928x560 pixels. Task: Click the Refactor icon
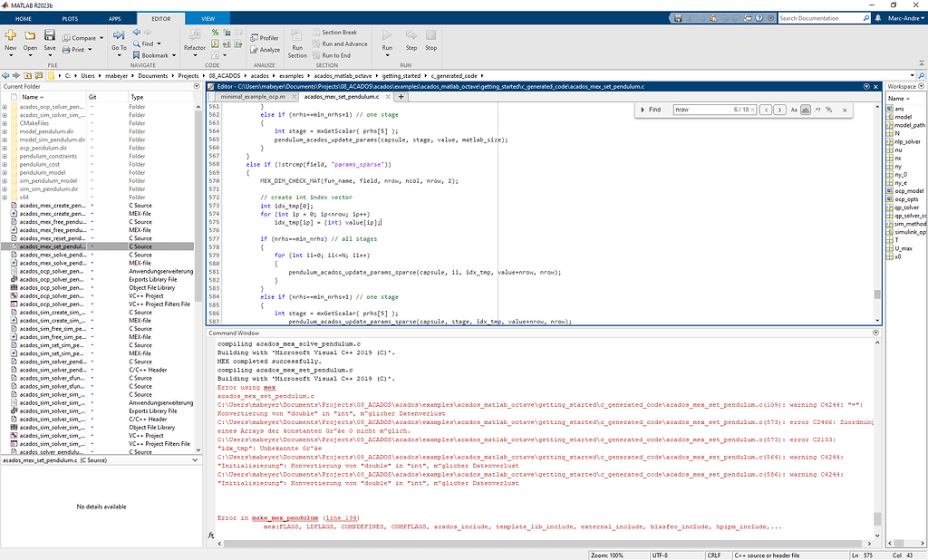[x=194, y=35]
